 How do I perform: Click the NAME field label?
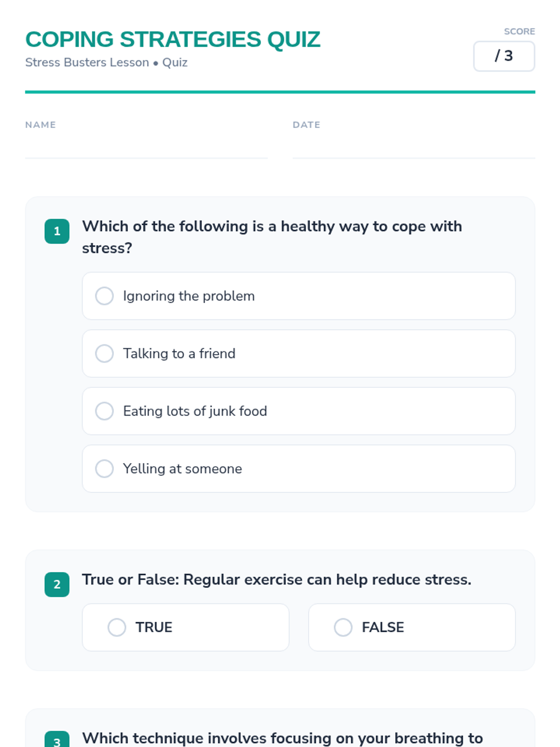pyautogui.click(x=41, y=125)
